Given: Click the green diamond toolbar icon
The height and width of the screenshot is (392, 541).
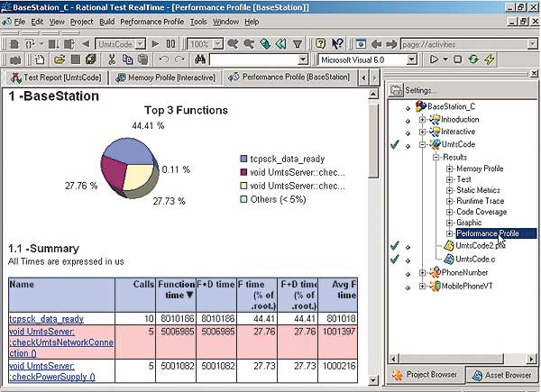Looking at the screenshot, I should (265, 44).
